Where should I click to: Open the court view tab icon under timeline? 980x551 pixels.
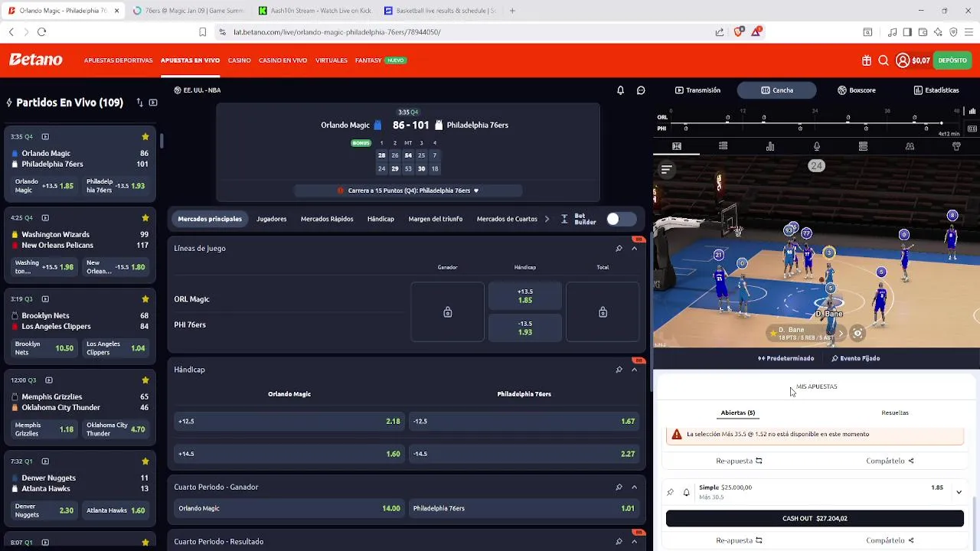point(677,146)
